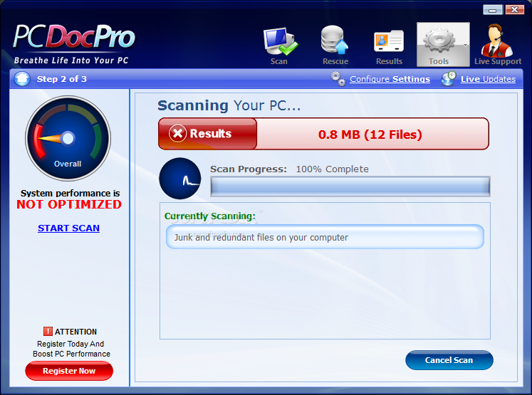
Task: Click the scan progress bar
Action: click(x=350, y=186)
